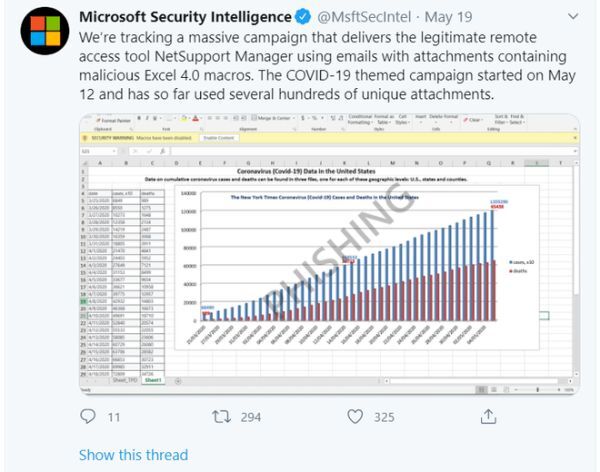The height and width of the screenshot is (472, 600).
Task: Retweet using the retweet arrows icon
Action: coord(222,416)
